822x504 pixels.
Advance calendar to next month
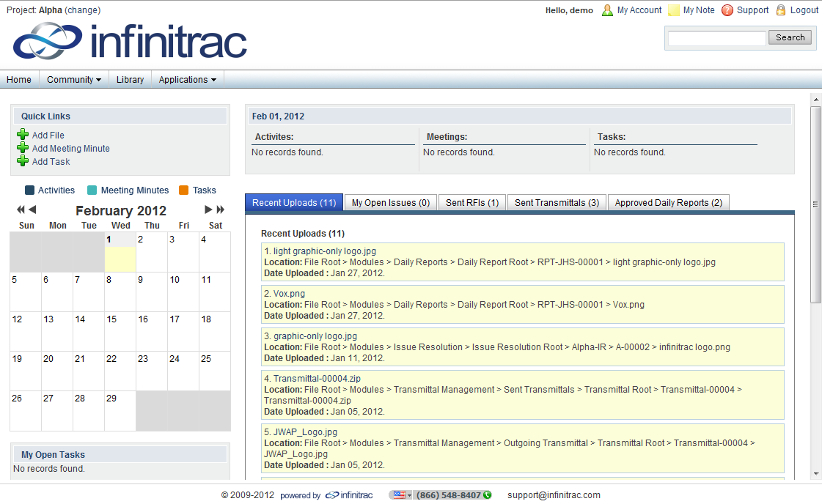point(208,210)
